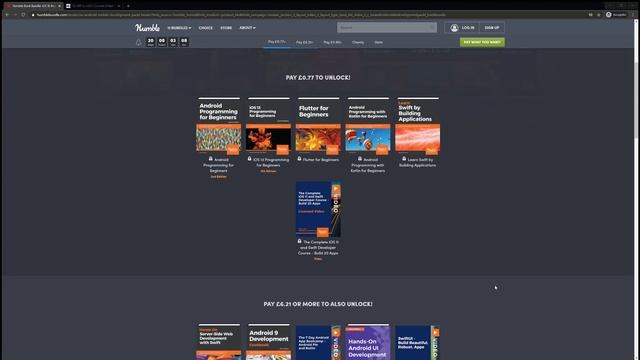
Task: Click the padlock icon in address bar
Action: (33, 15)
